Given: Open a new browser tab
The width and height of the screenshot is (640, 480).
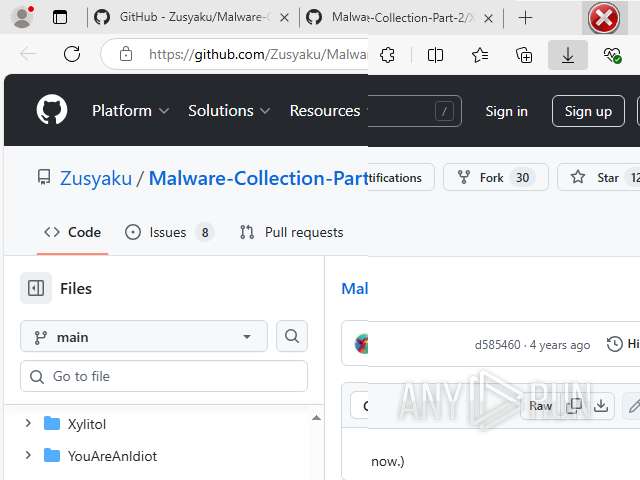Looking at the screenshot, I should 525,18.
